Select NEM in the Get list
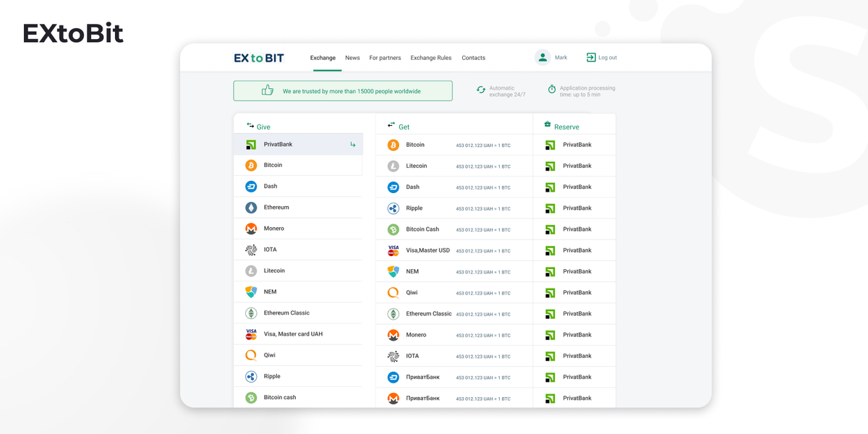 (x=454, y=271)
